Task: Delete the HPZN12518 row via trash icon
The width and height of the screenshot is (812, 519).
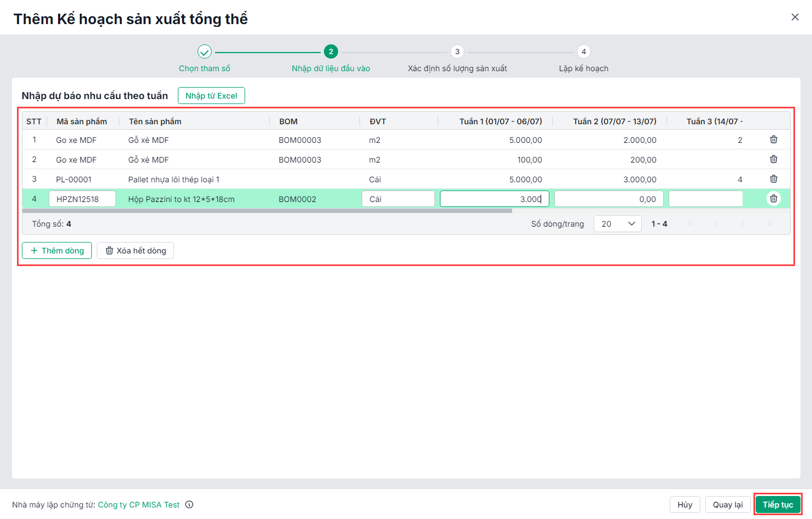Action: click(773, 199)
